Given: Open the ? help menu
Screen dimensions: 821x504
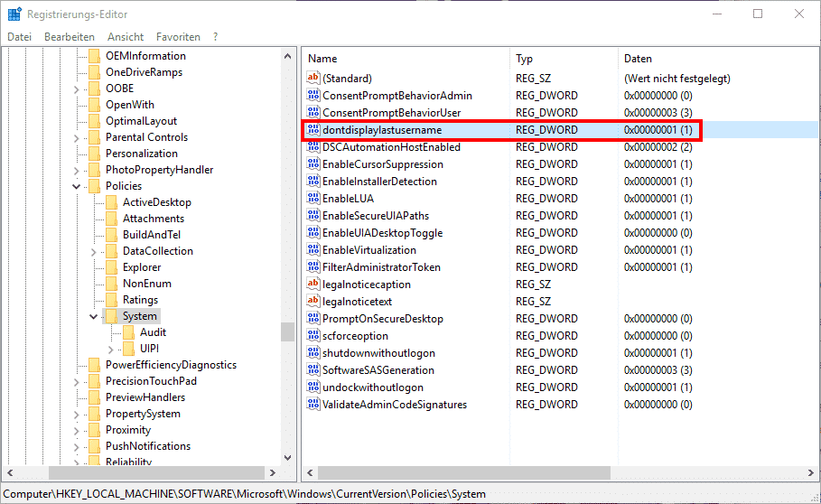Looking at the screenshot, I should click(215, 37).
